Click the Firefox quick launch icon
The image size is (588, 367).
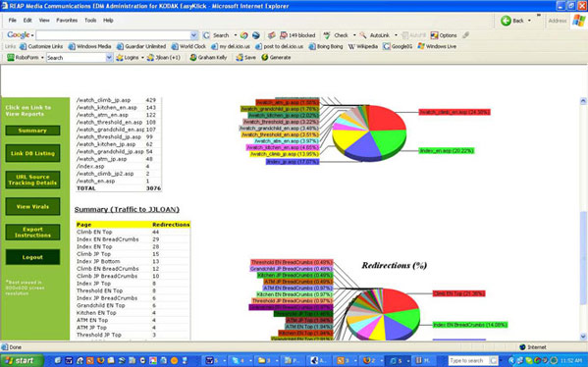tap(100, 361)
